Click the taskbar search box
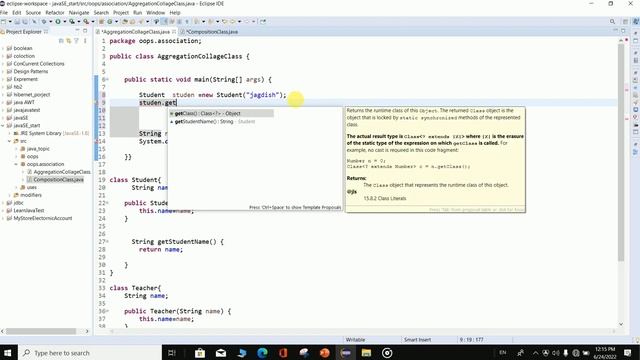The image size is (640, 360). [90, 353]
